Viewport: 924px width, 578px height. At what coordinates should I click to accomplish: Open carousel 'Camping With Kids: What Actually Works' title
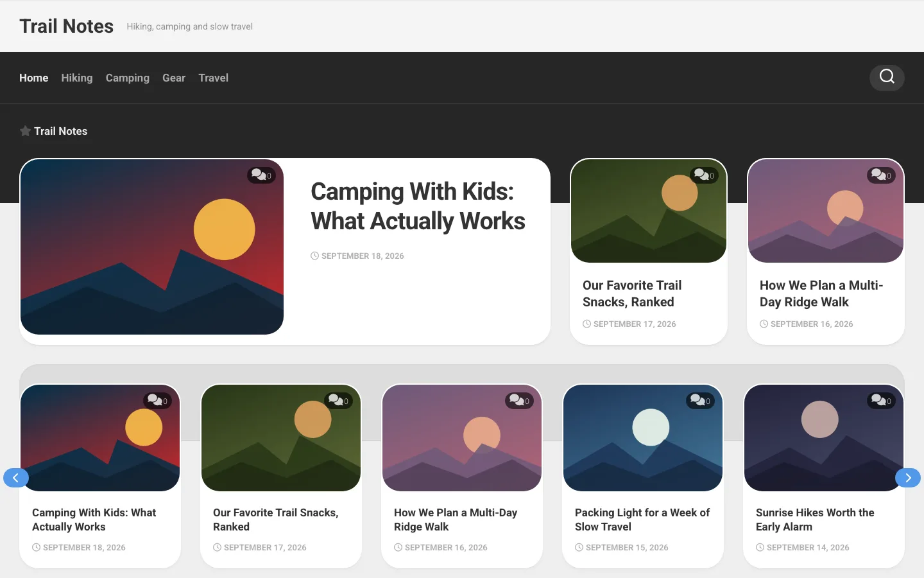coord(94,520)
